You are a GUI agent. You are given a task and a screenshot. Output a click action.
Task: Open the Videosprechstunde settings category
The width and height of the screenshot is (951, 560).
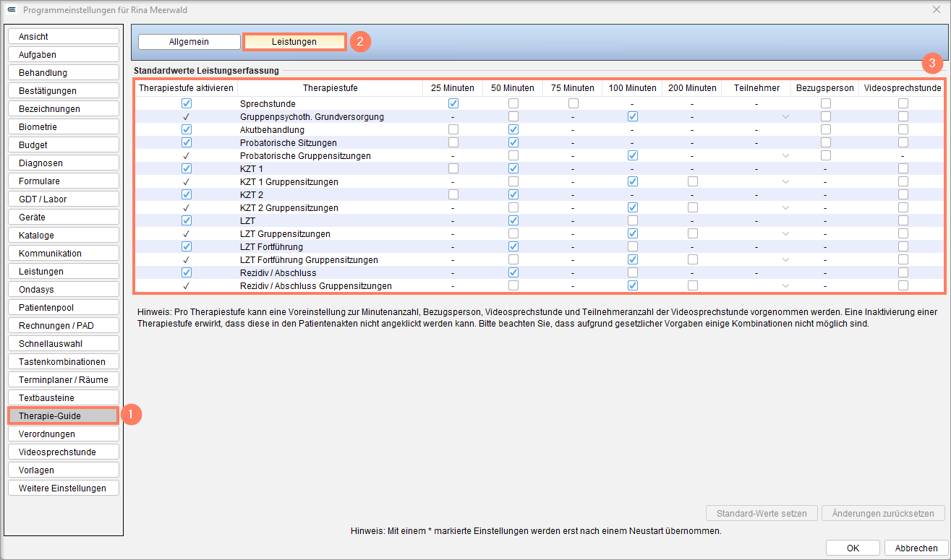[x=63, y=452]
